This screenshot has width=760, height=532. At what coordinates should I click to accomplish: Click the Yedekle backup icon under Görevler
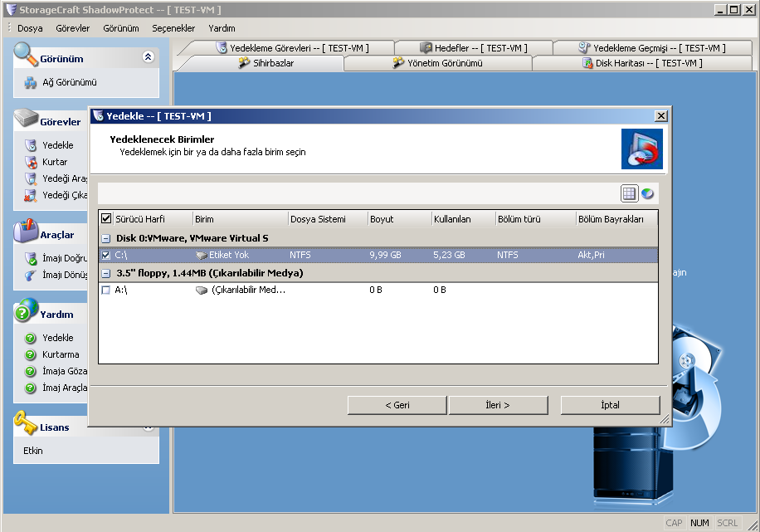tap(31, 145)
